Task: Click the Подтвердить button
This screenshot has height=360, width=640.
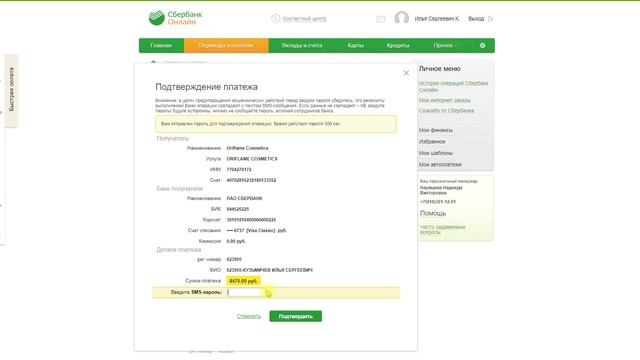Action: pyautogui.click(x=296, y=316)
